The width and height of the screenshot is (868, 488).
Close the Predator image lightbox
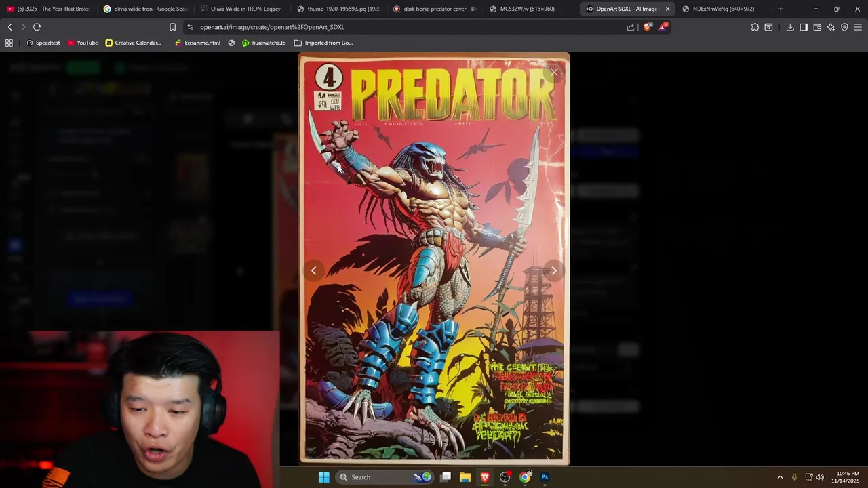pos(554,72)
